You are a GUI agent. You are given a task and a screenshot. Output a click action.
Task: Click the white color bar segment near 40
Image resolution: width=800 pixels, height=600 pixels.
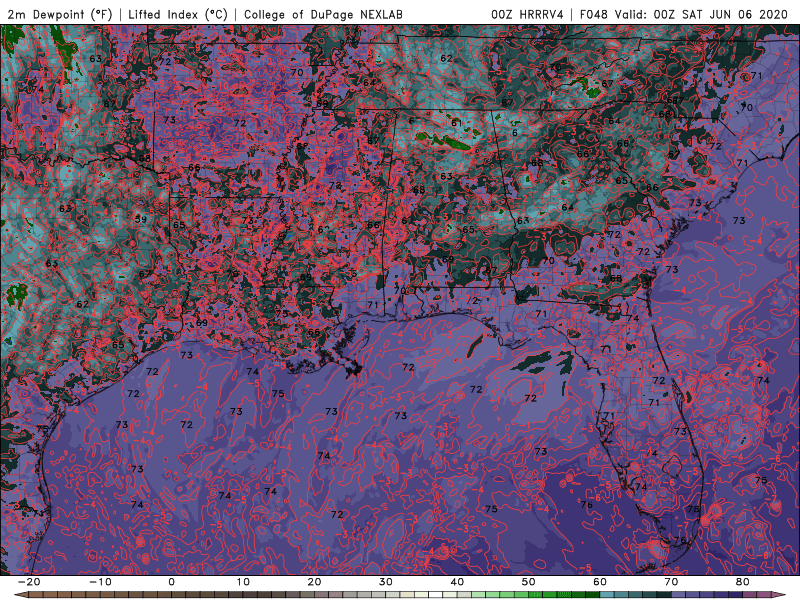click(436, 595)
